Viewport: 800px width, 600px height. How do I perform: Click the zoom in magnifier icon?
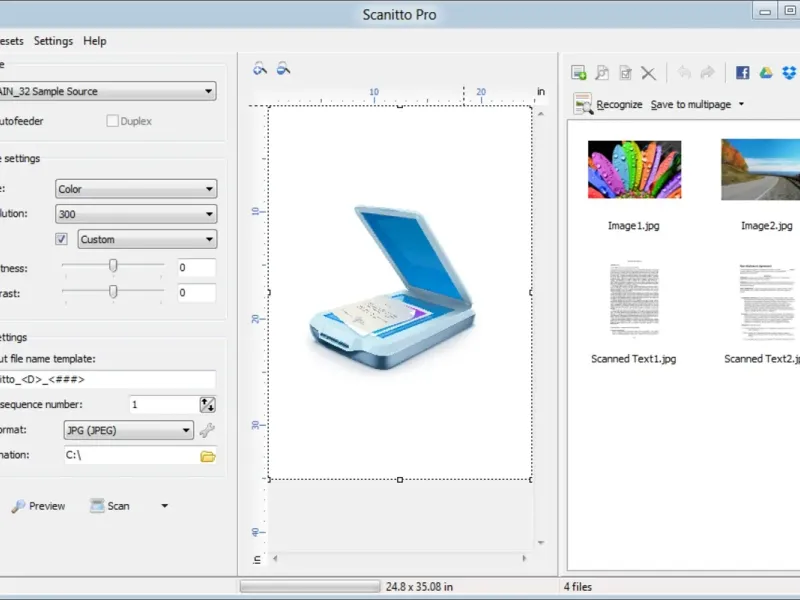tap(260, 68)
